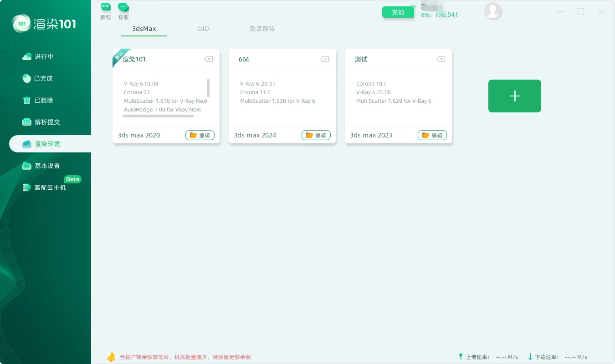Click the R币 balance 198.541
The height and width of the screenshot is (364, 615).
pos(439,15)
